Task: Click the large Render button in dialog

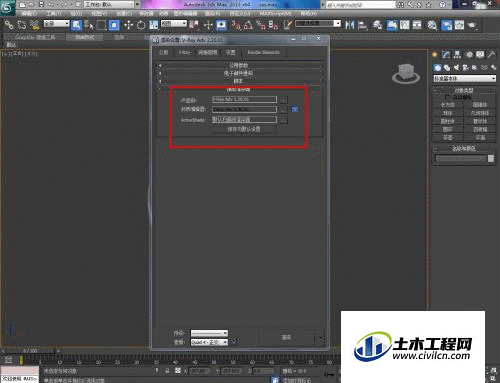Action: point(286,338)
